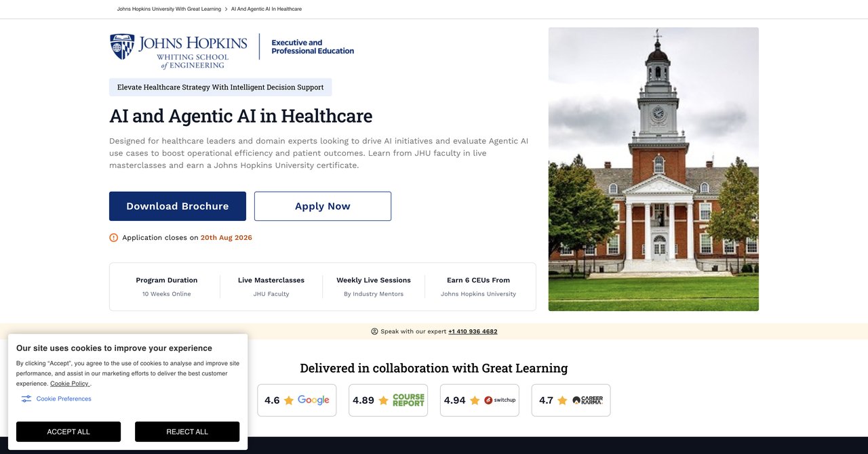Screen dimensions: 868x454
Task: Click the Earn 6 CEUs From item
Action: [478, 287]
